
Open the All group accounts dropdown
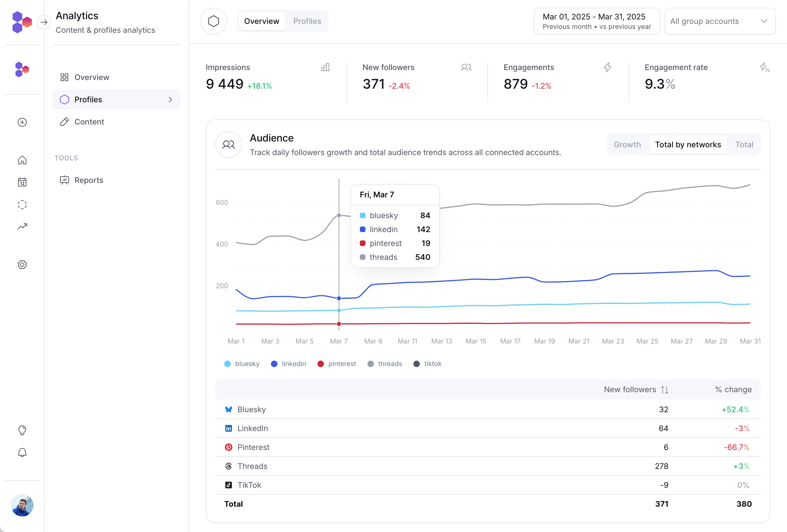pyautogui.click(x=720, y=21)
